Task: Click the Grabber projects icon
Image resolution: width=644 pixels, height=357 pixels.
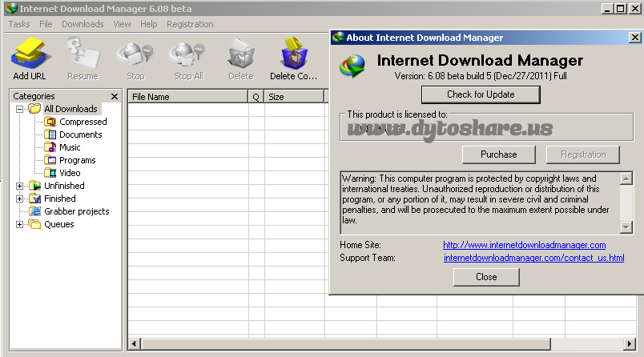Action: (x=35, y=211)
